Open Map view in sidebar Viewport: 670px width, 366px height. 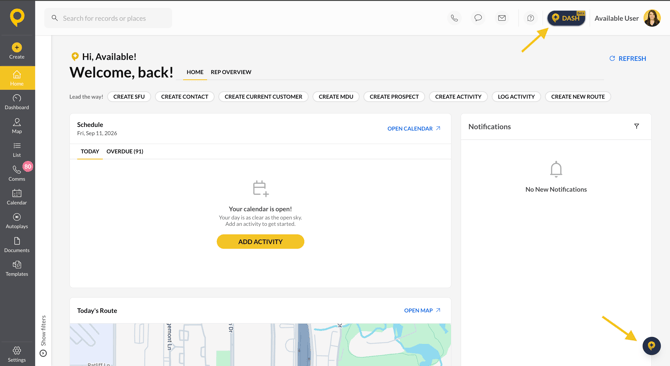17,126
